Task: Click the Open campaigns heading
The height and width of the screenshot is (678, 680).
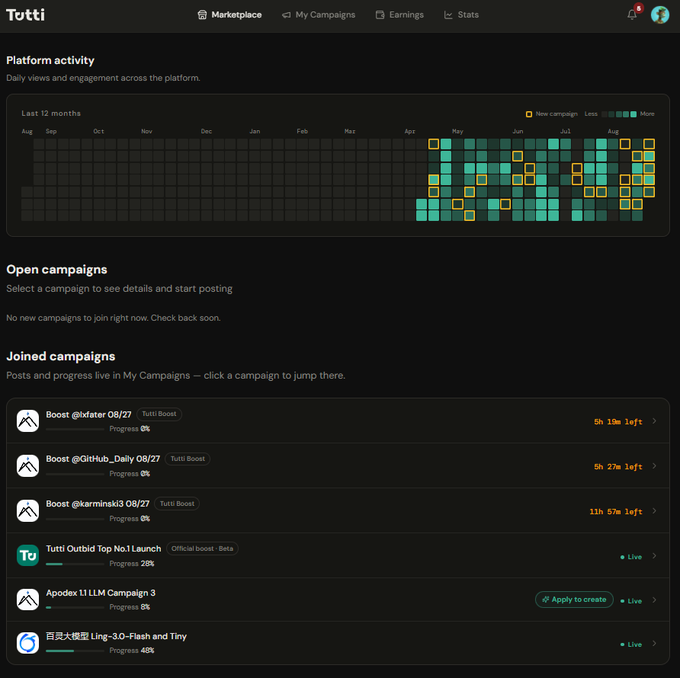Action: [57, 269]
